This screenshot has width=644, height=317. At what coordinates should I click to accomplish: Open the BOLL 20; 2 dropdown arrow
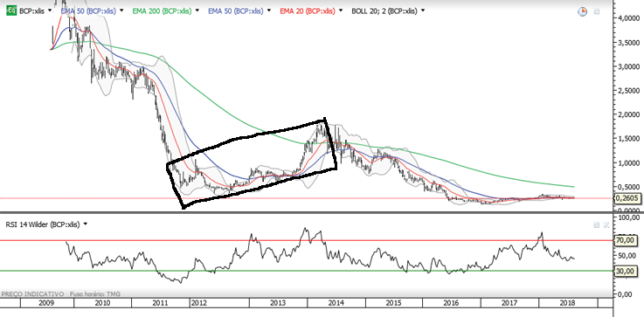pos(424,11)
